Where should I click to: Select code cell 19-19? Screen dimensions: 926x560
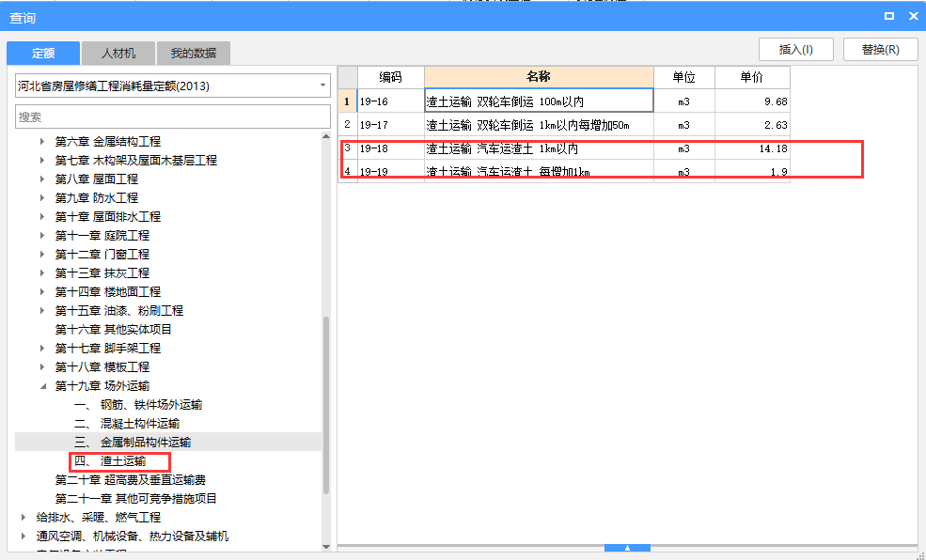tap(391, 172)
